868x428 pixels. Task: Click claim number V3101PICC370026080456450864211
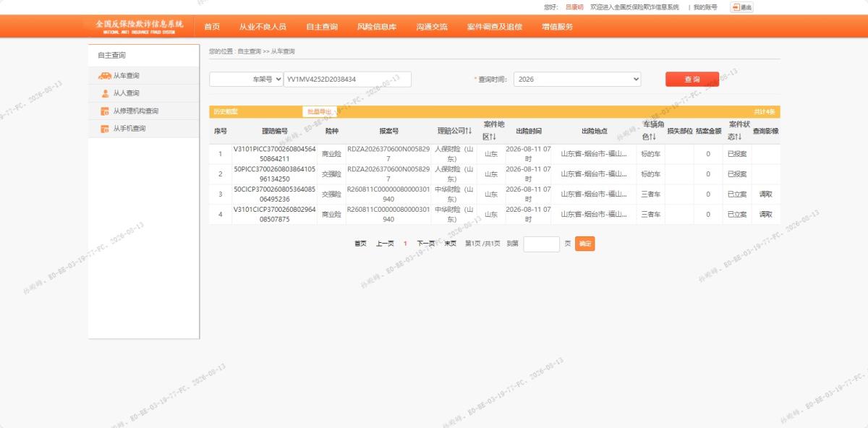[x=274, y=154]
